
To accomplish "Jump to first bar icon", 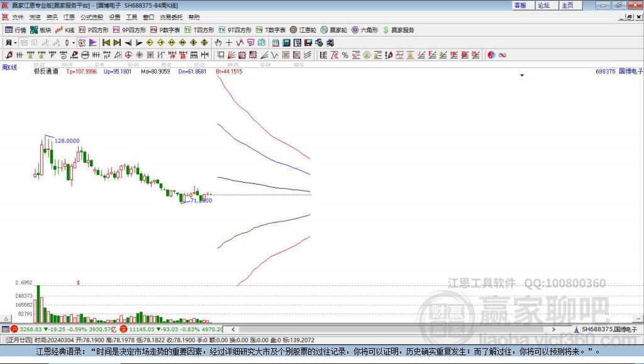I will pos(106,43).
